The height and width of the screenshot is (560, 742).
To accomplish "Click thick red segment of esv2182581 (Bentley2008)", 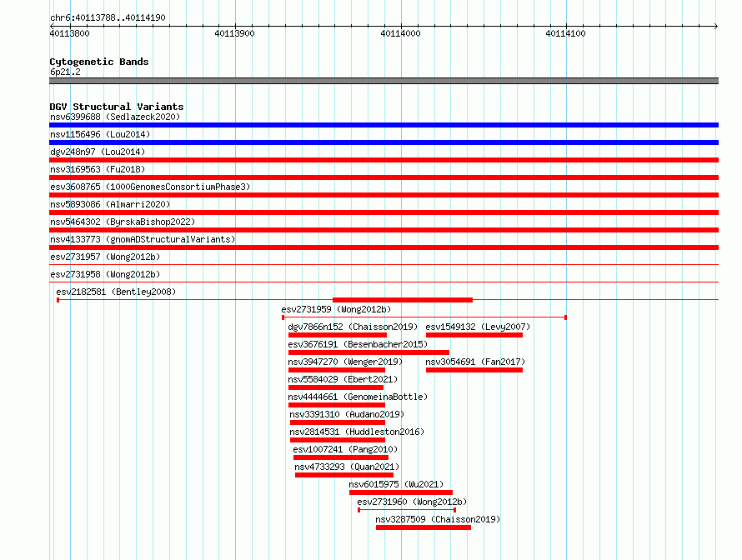I will click(x=403, y=300).
